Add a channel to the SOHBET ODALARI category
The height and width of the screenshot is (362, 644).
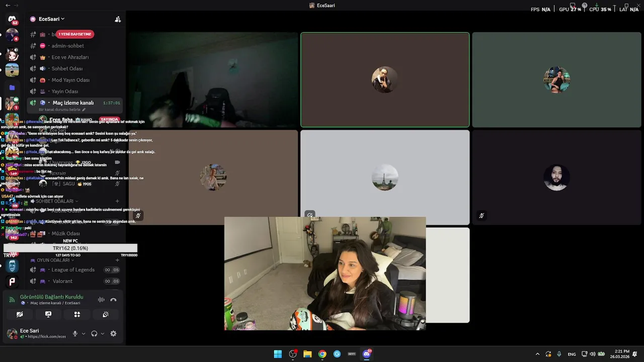(x=117, y=201)
